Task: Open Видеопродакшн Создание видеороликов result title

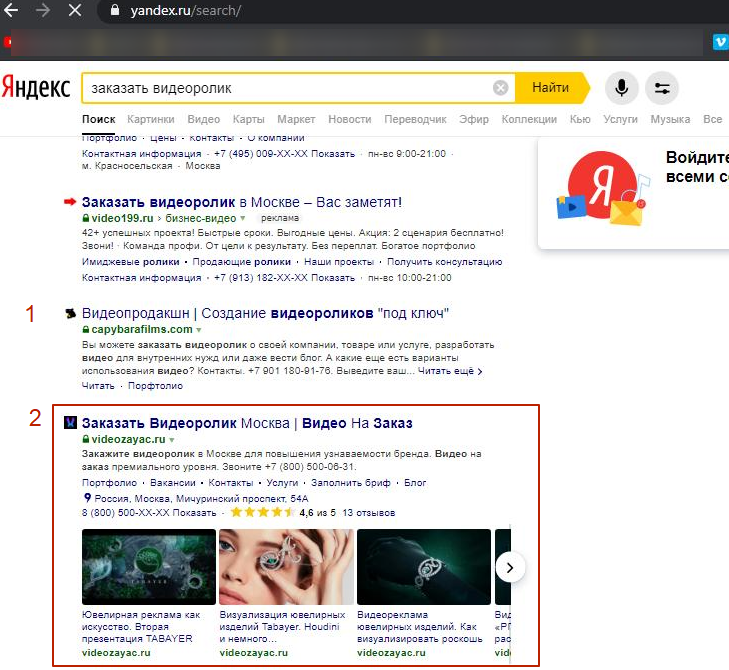Action: 265,313
